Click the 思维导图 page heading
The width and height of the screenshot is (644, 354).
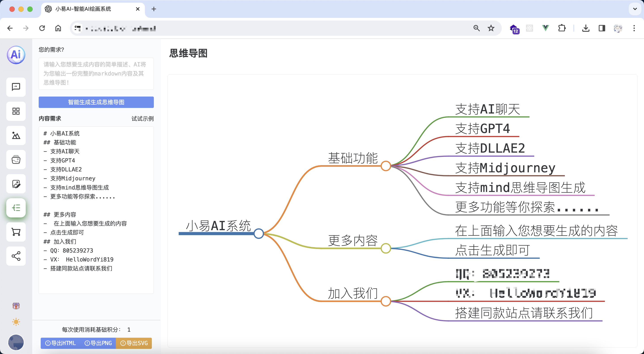click(188, 53)
